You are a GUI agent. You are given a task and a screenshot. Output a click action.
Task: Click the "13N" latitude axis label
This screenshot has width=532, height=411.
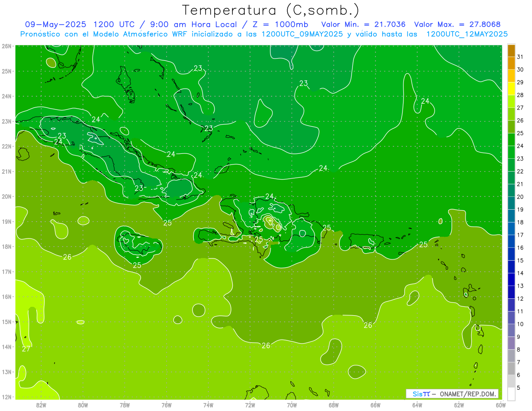point(7,372)
